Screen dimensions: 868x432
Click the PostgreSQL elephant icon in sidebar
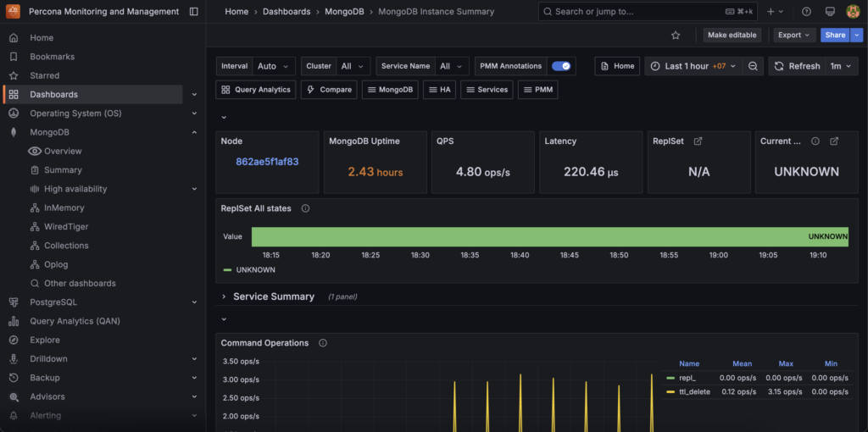14,302
